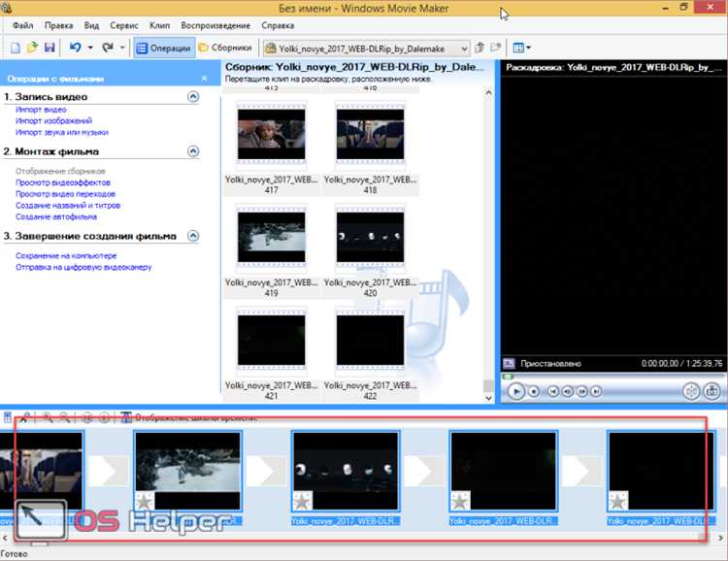Open the collection dropdown Yolki_novye_2017
The height and width of the screenshot is (561, 728).
click(464, 47)
